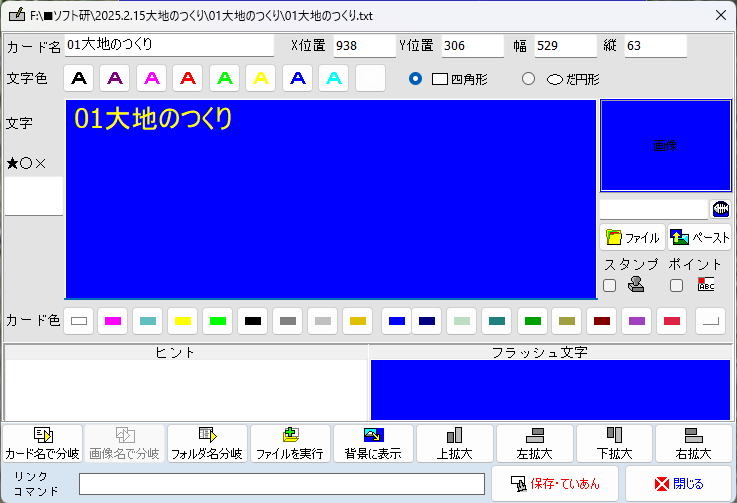Screen dimensions: 737x503
Task: Select the だ円形 ellipse shape radio button
Action: click(529, 79)
